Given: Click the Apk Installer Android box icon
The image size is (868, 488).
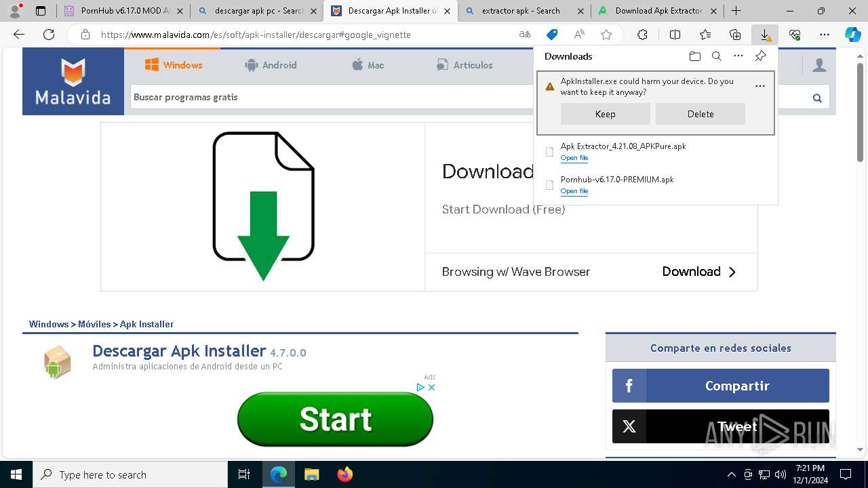Looking at the screenshot, I should [x=58, y=361].
